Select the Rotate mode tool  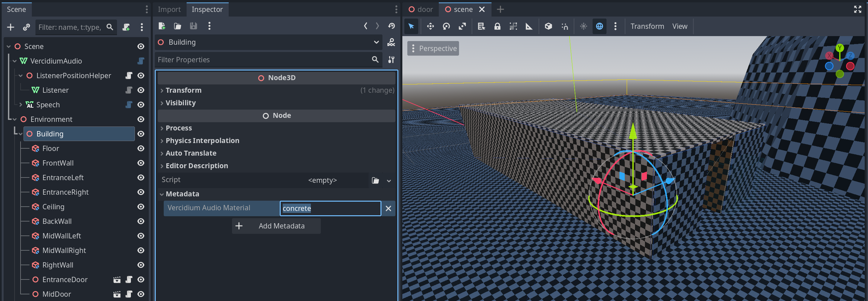[x=446, y=26]
